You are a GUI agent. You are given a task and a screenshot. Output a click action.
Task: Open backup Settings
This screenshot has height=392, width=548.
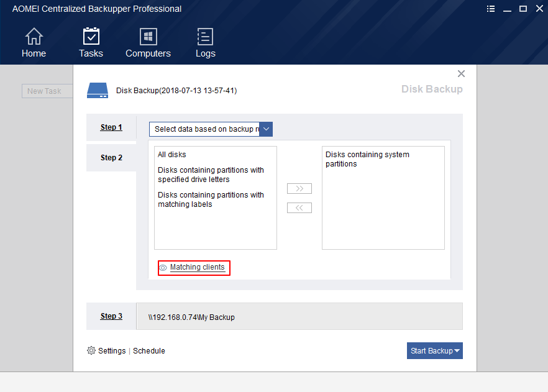pyautogui.click(x=112, y=351)
